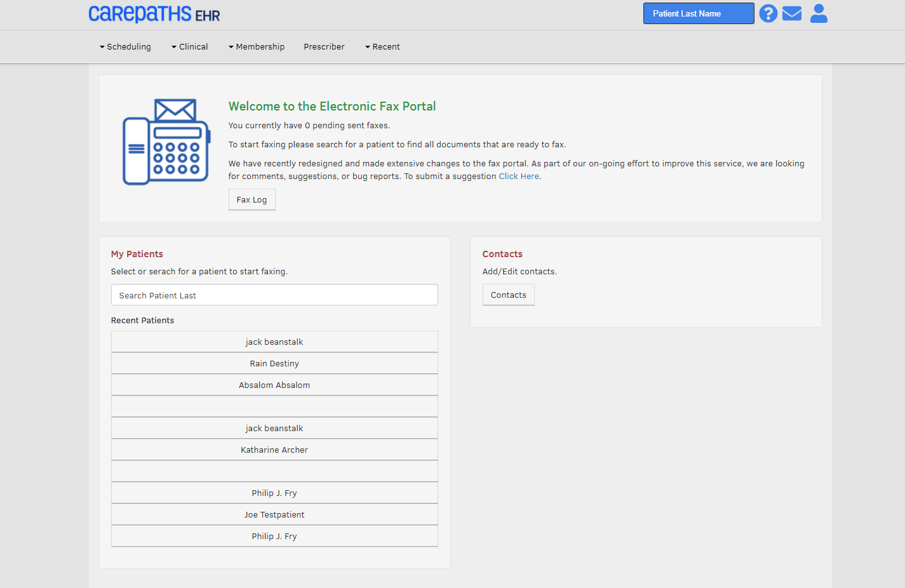Click the fax machine illustration
This screenshot has width=905, height=588.
click(166, 142)
